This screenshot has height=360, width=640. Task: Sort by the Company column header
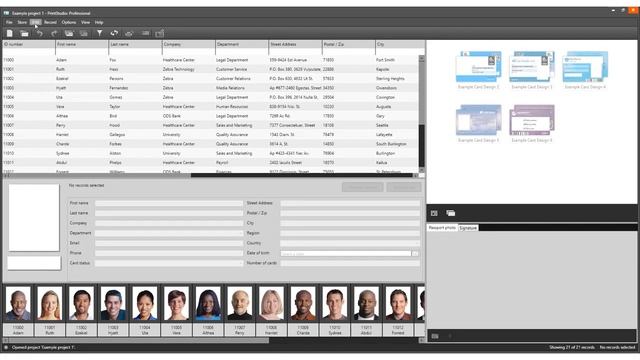point(189,44)
